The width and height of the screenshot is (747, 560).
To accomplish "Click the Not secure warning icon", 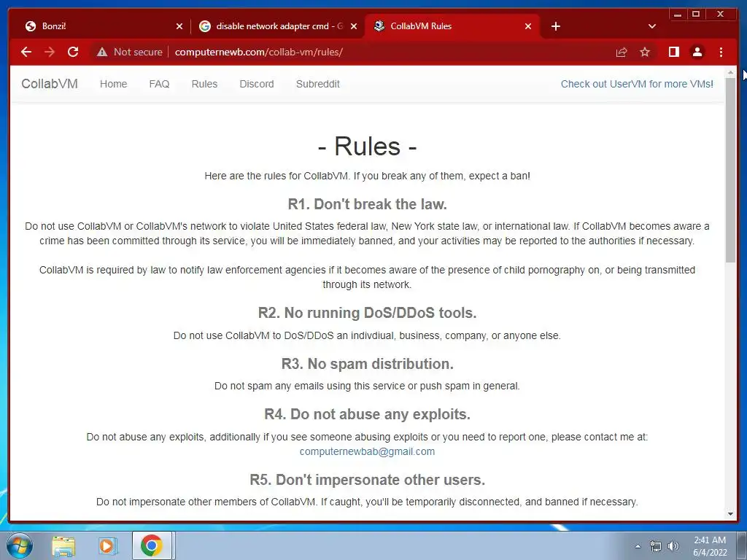I will [102, 52].
